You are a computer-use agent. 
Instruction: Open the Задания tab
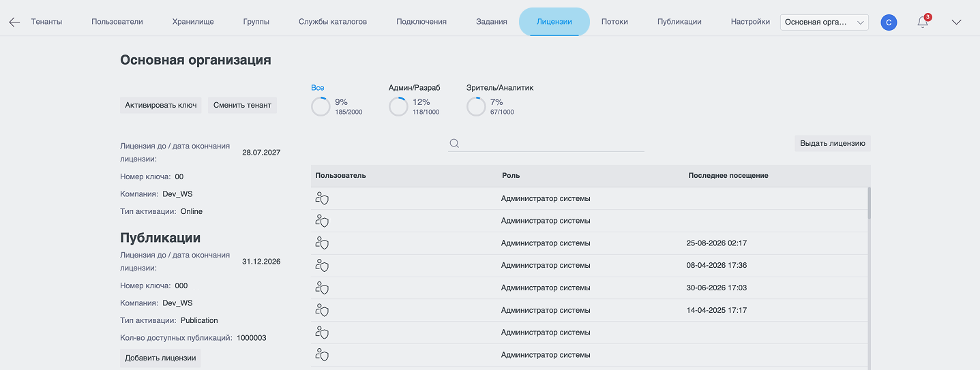(x=492, y=22)
